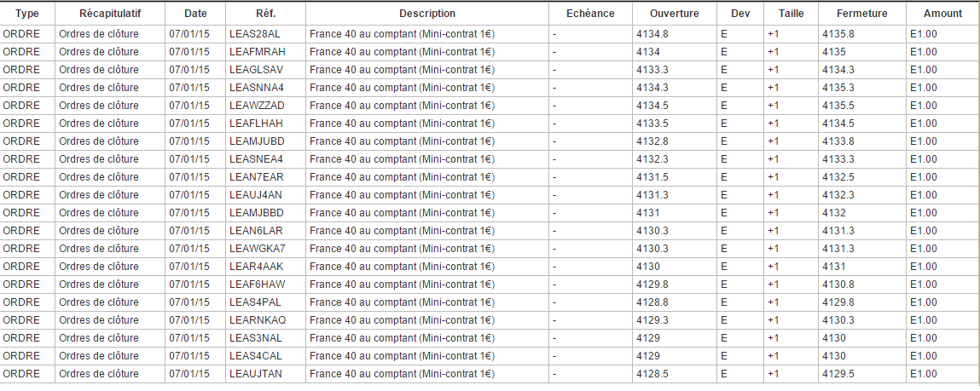This screenshot has width=980, height=391.
Task: Select the Description column header
Action: click(426, 14)
